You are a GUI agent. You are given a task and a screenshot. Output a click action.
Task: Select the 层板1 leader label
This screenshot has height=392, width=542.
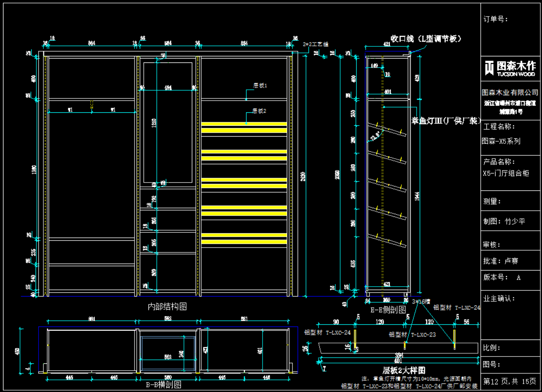coord(260,86)
